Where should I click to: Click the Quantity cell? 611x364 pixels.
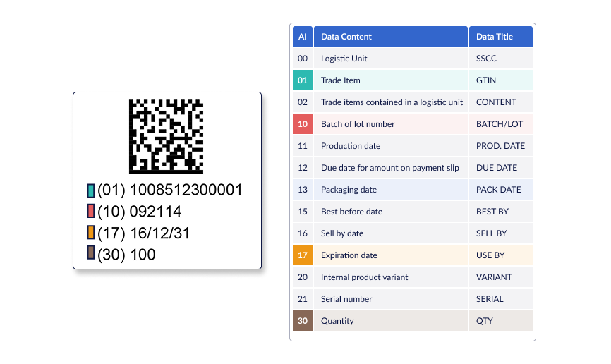391,321
